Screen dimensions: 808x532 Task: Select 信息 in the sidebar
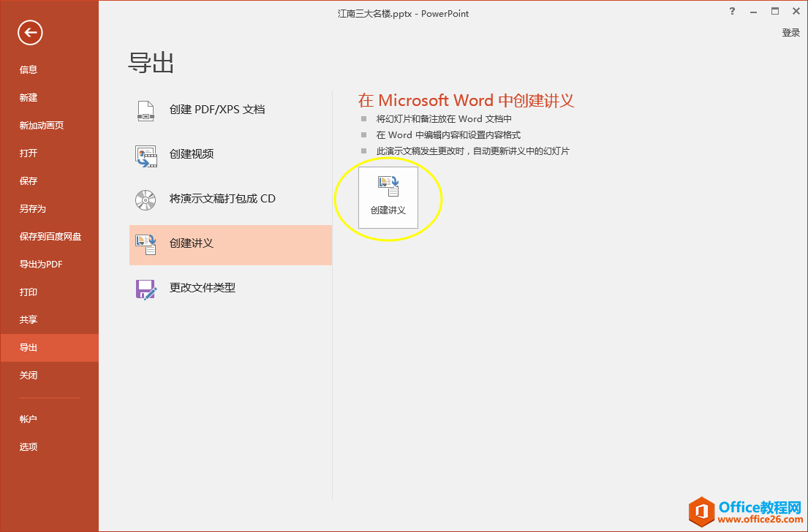tap(28, 69)
